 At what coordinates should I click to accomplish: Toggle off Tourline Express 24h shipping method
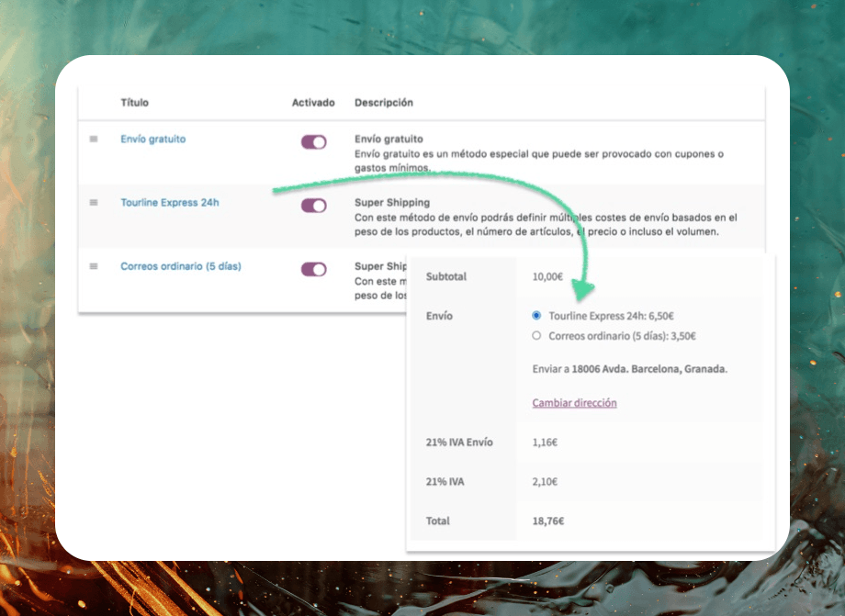tap(313, 206)
